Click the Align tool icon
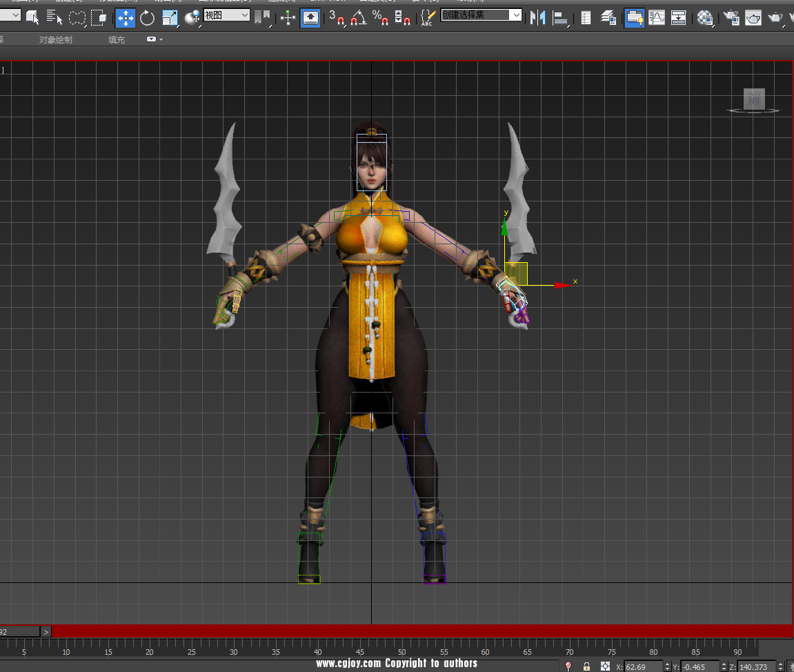 [561, 17]
